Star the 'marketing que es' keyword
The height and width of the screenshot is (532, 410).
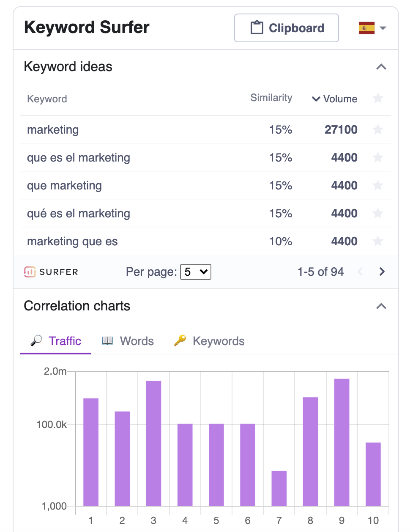tap(378, 241)
